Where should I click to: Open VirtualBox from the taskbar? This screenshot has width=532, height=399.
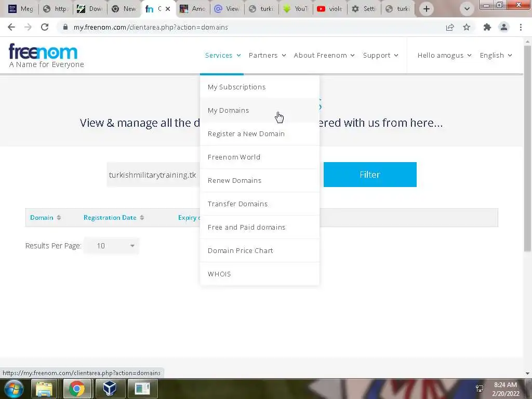[x=110, y=389]
